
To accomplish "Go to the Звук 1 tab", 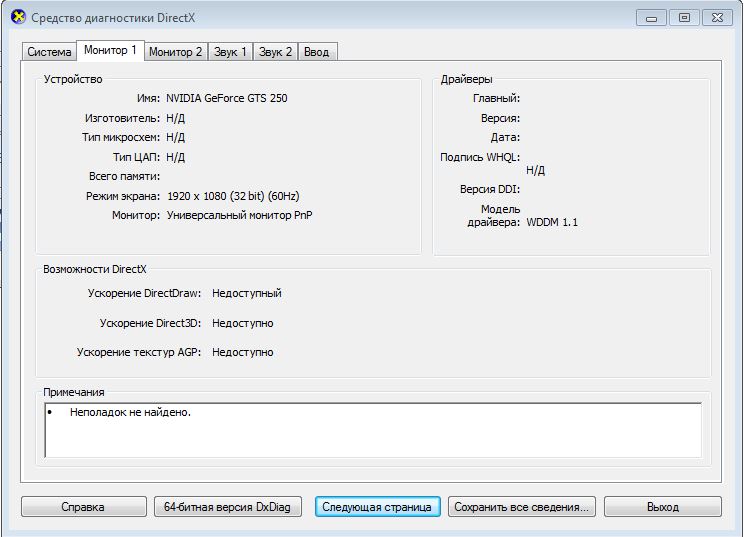I will point(230,52).
